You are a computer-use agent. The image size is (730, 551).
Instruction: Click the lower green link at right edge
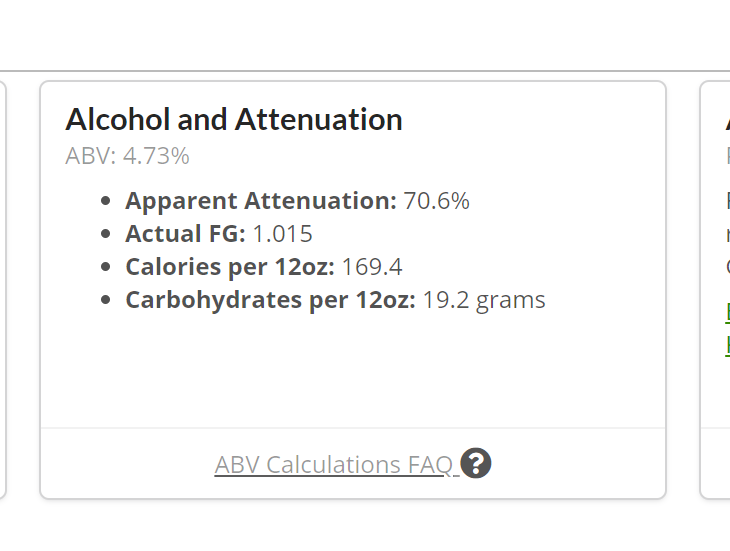click(728, 345)
